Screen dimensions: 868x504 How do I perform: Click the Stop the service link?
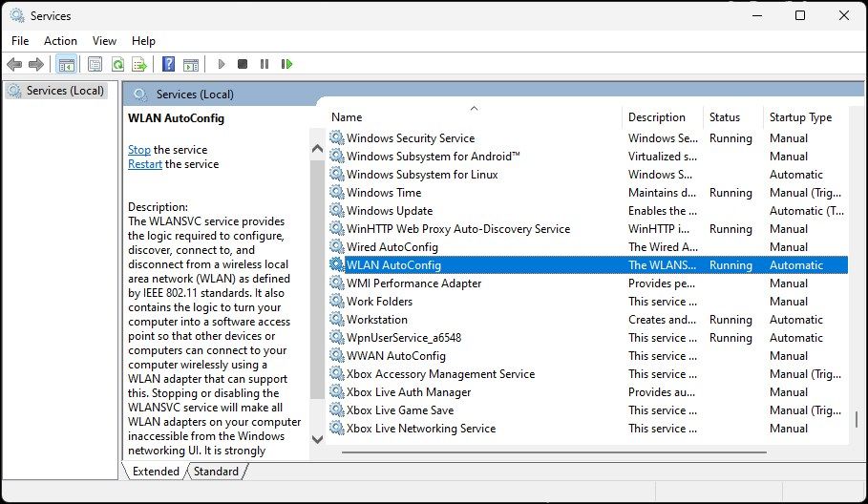coord(139,150)
